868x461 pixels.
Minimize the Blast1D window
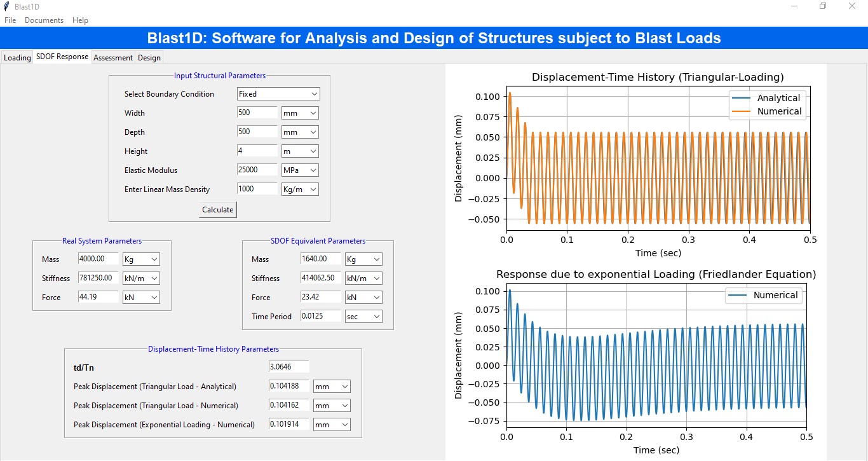point(794,6)
